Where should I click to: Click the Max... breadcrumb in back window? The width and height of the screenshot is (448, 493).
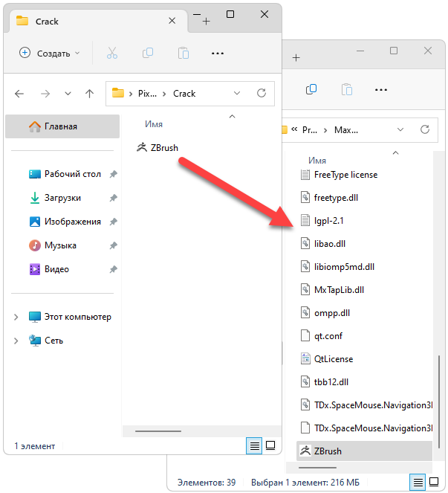[346, 130]
